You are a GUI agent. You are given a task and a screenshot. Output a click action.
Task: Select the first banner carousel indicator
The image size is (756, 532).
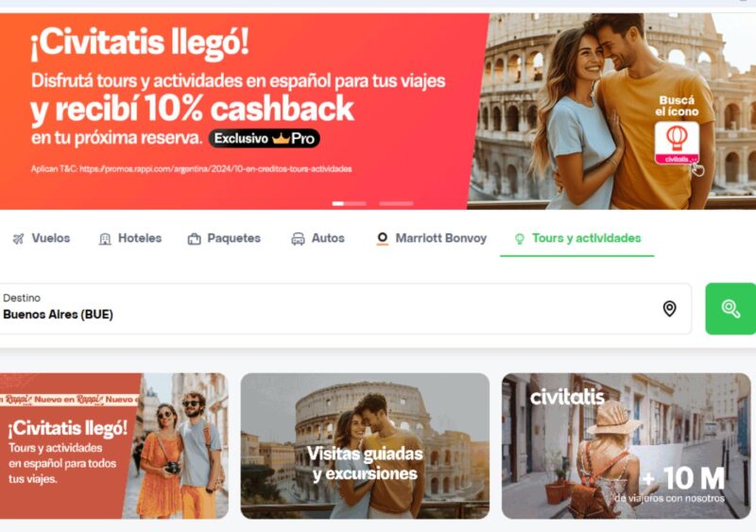click(x=349, y=203)
